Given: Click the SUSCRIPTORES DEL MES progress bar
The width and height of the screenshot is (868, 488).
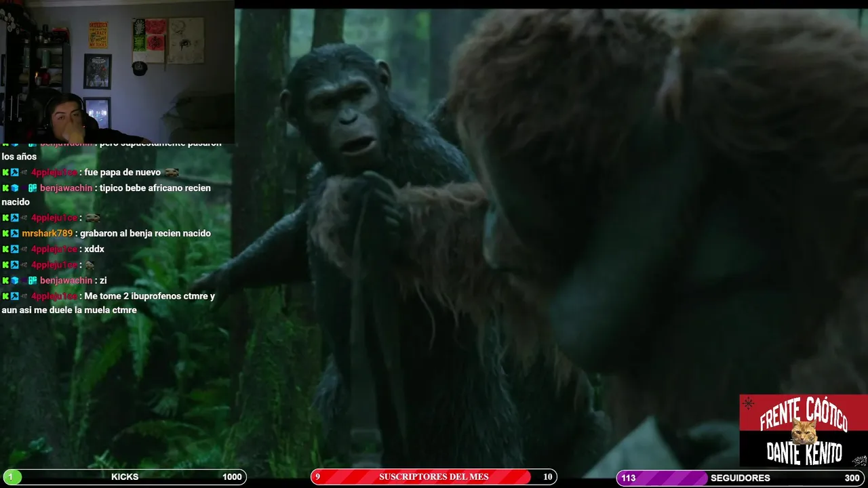Looking at the screenshot, I should click(x=434, y=477).
